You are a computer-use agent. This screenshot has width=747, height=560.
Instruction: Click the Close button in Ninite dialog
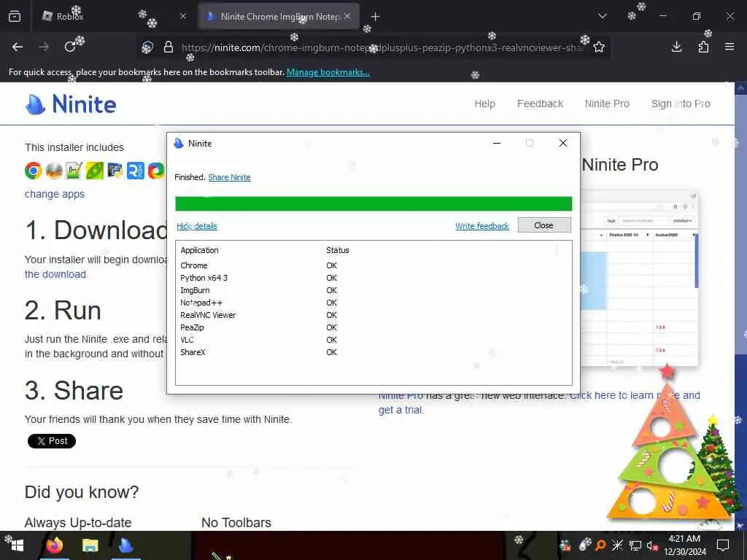(544, 225)
